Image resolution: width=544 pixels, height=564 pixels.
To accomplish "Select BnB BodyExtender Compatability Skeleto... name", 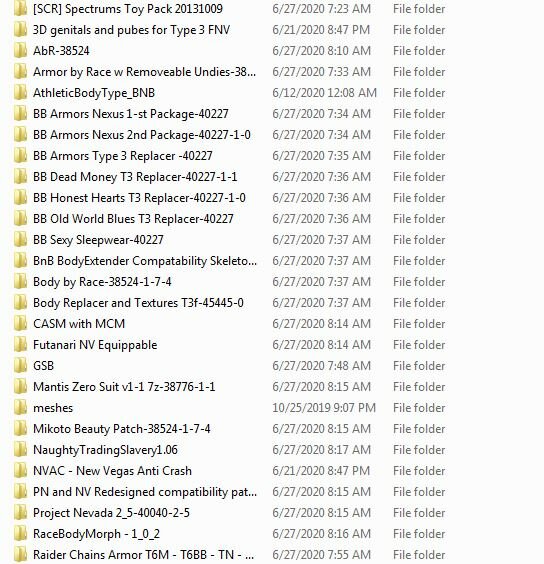I will click(145, 261).
